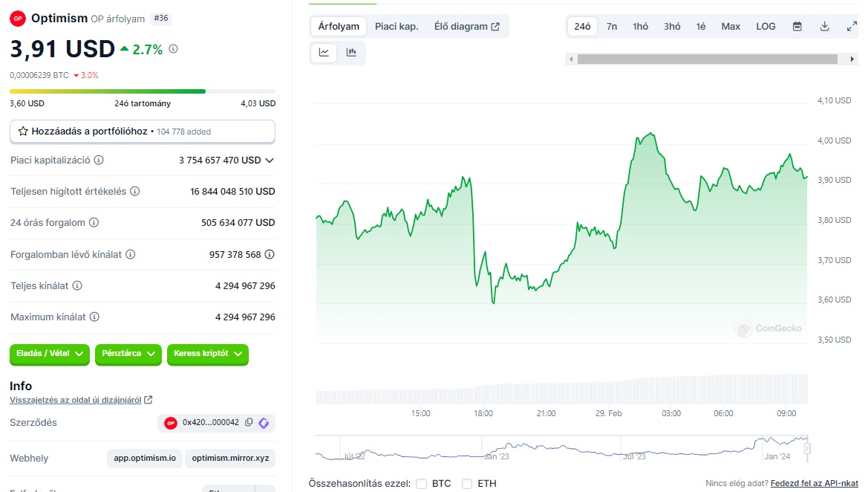
Task: Enable BTC comparison checkbox
Action: tap(421, 484)
